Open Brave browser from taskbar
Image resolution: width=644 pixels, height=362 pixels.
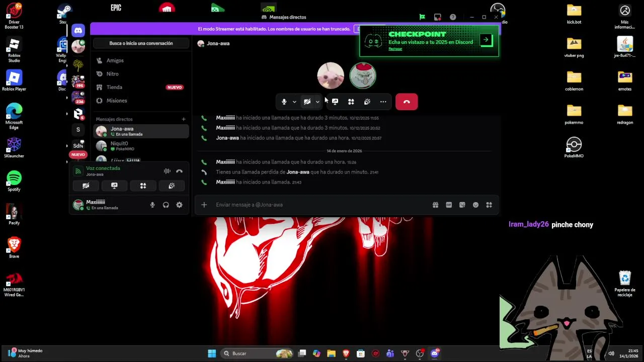click(x=346, y=353)
